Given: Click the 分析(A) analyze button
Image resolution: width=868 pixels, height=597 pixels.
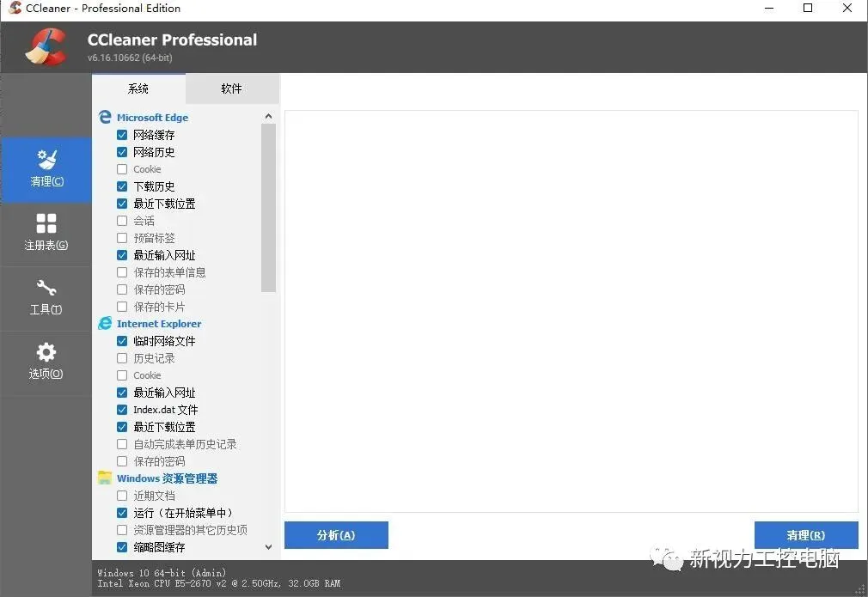Looking at the screenshot, I should coord(336,535).
